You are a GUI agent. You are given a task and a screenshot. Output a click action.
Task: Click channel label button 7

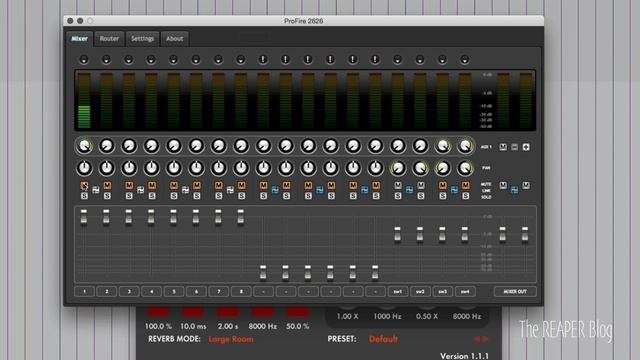tap(219, 291)
